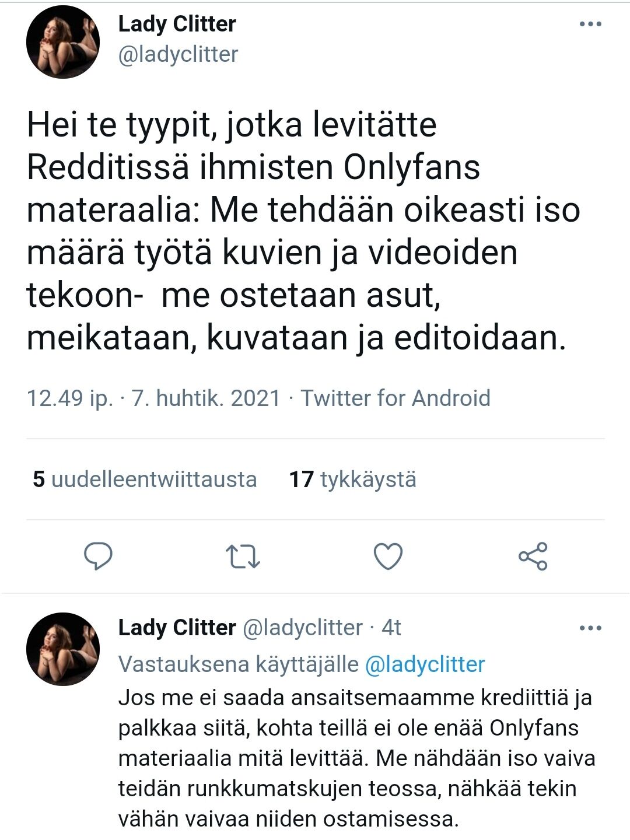Image resolution: width=630 pixels, height=840 pixels.
Task: Open the @ladyclitter mention link in the reply
Action: [426, 664]
